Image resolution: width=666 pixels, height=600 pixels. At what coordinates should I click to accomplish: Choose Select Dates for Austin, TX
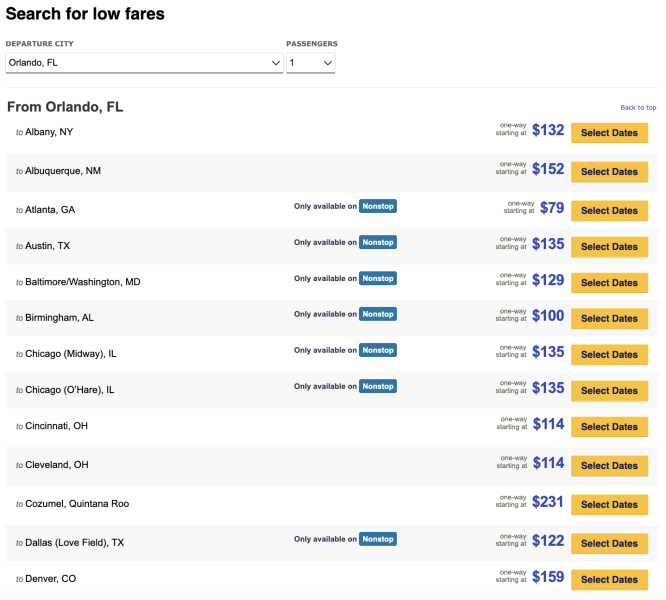pos(609,247)
